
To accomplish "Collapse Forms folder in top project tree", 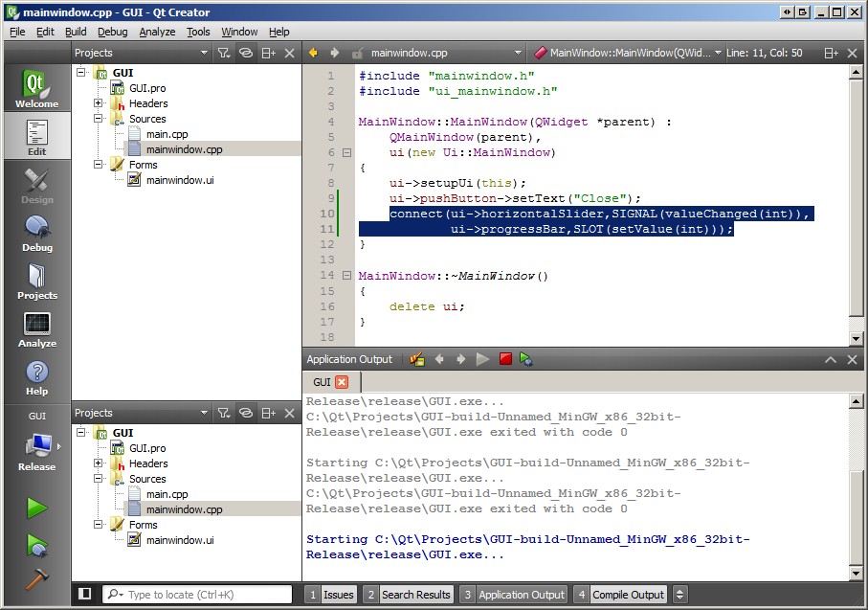I will (98, 164).
